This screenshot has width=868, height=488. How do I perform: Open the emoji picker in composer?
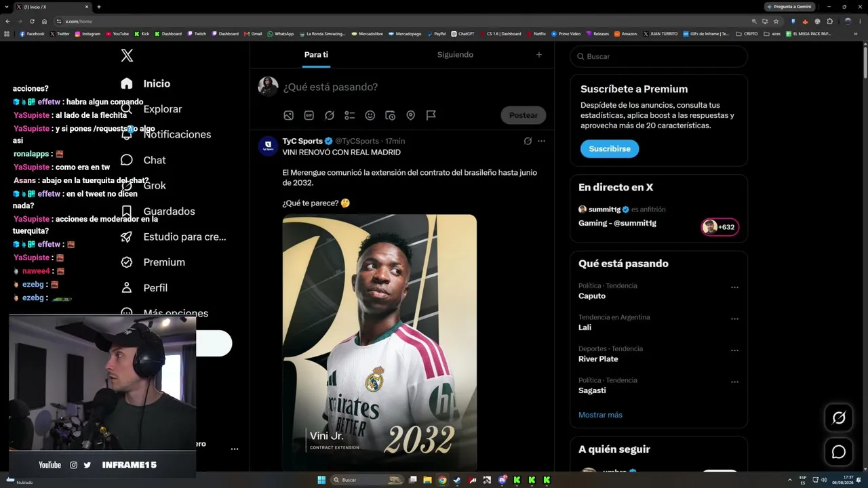[370, 115]
